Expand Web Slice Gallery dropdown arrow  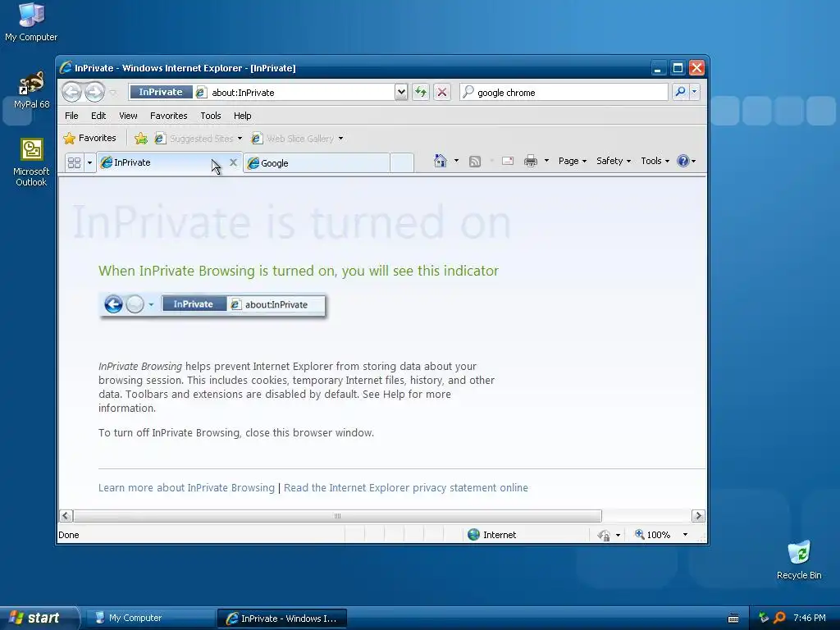point(340,139)
